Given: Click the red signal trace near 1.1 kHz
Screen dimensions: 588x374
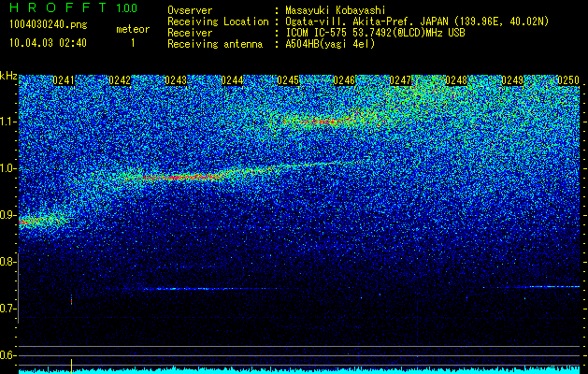Looking at the screenshot, I should tap(326, 122).
